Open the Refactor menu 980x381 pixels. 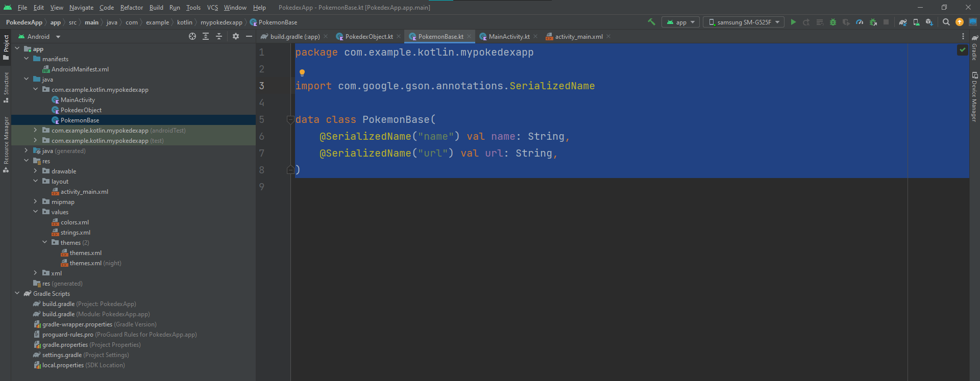(x=131, y=8)
